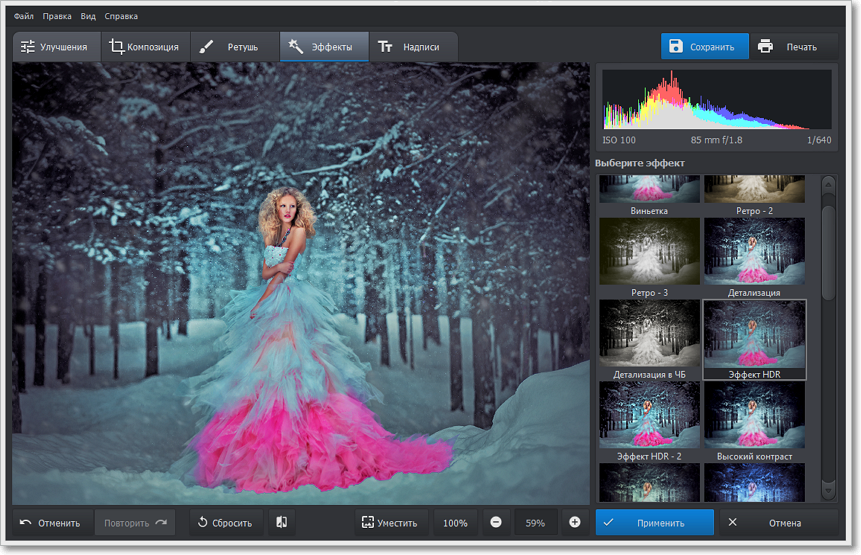
Task: Set zoom with the 100% button
Action: pos(455,523)
